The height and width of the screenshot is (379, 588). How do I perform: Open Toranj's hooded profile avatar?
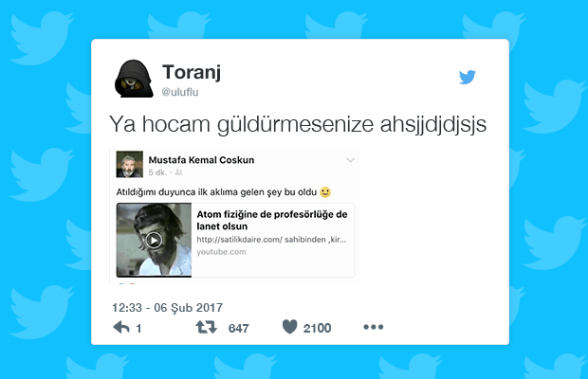(134, 79)
